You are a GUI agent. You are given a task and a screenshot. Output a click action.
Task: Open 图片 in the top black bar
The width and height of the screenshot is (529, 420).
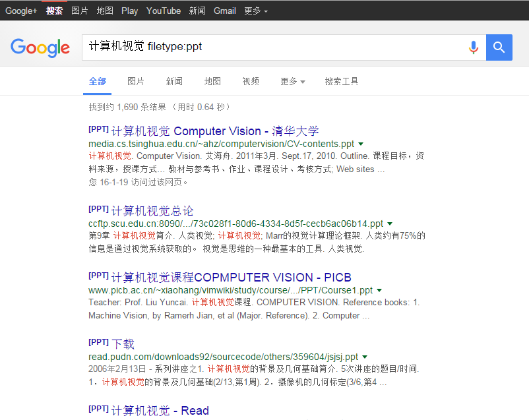pyautogui.click(x=80, y=11)
